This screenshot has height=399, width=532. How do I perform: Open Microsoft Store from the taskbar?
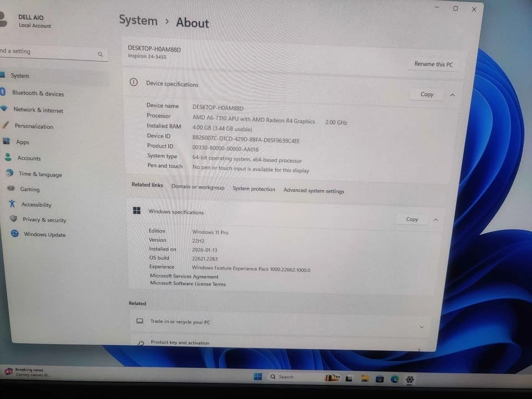380,379
